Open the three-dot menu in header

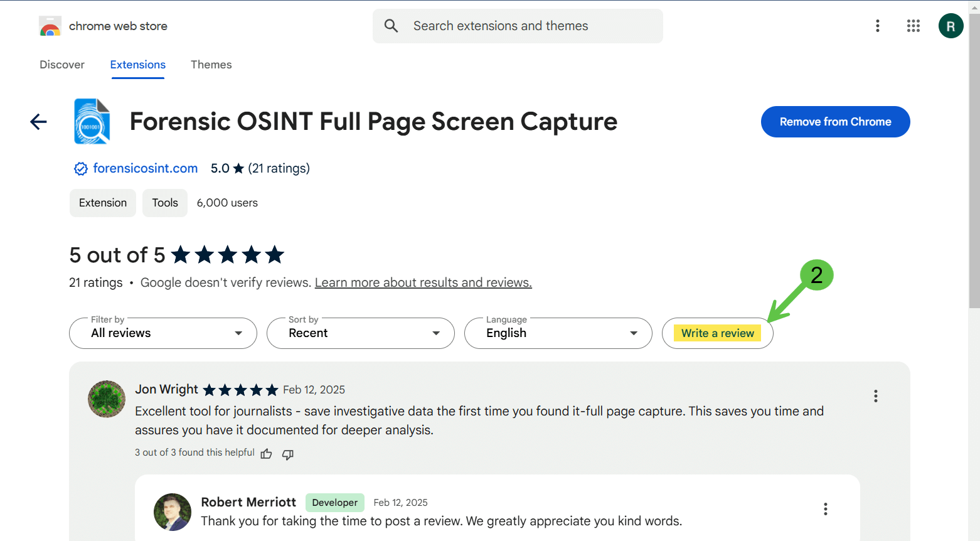click(x=878, y=26)
